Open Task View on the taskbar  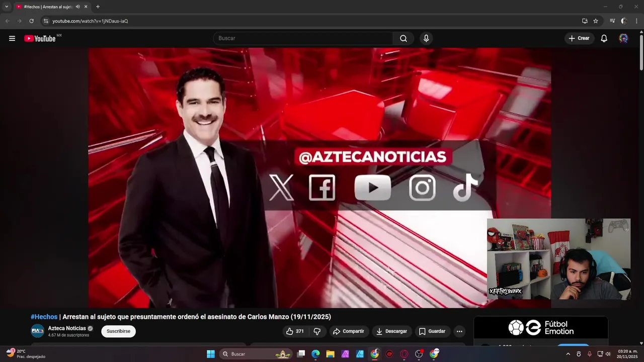coord(301,354)
